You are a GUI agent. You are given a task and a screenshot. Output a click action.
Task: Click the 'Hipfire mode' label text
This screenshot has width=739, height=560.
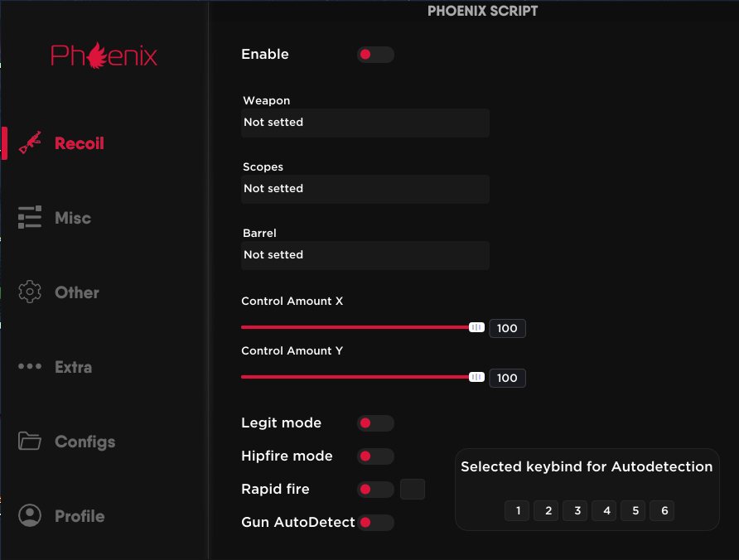click(x=287, y=456)
